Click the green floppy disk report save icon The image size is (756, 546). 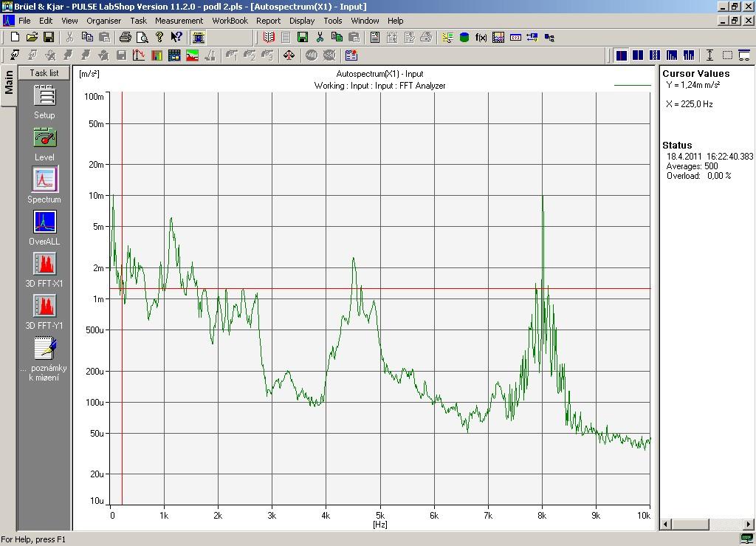tap(303, 37)
